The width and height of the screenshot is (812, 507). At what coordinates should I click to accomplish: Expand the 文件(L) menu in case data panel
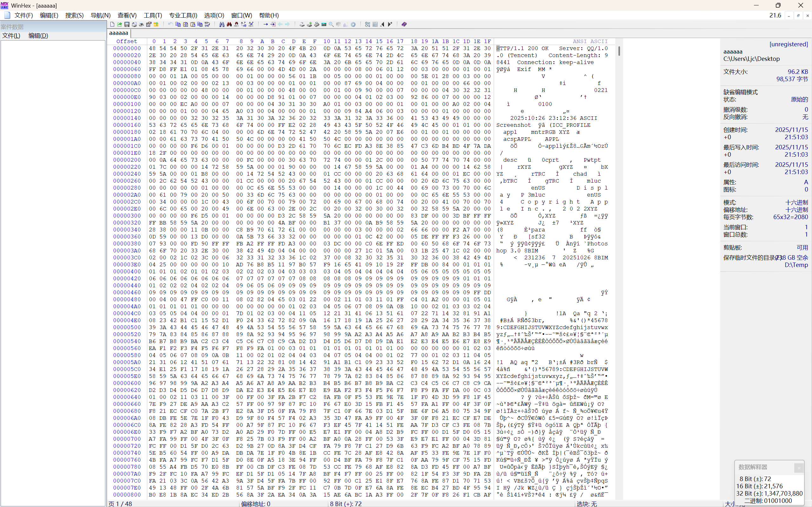(11, 36)
